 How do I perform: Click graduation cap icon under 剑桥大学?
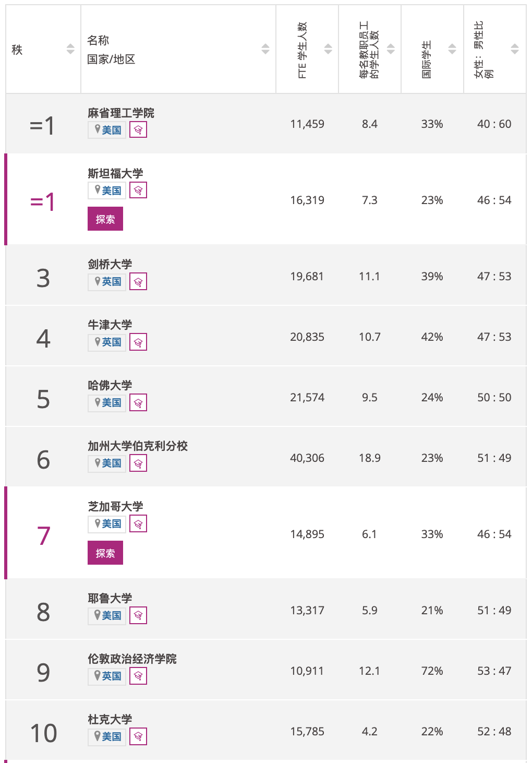click(138, 281)
